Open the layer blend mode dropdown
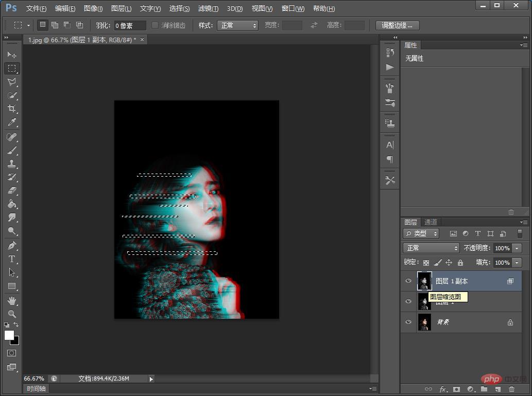 tap(431, 248)
